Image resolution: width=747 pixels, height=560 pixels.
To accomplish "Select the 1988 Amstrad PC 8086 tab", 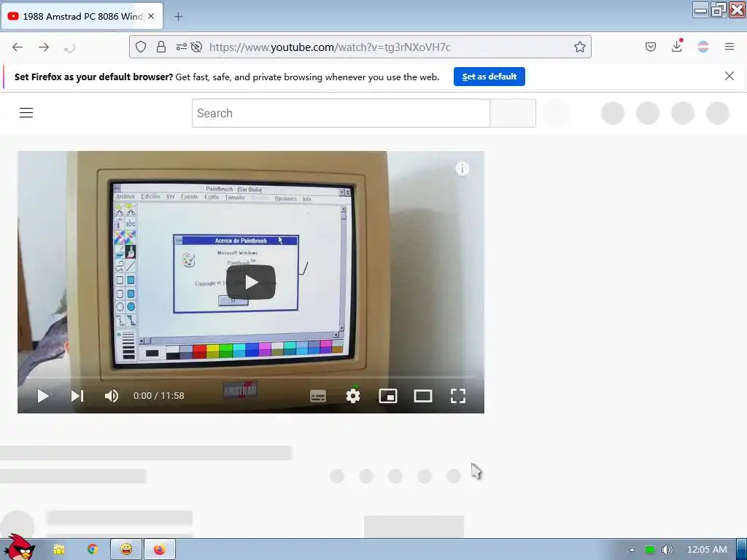I will point(82,16).
